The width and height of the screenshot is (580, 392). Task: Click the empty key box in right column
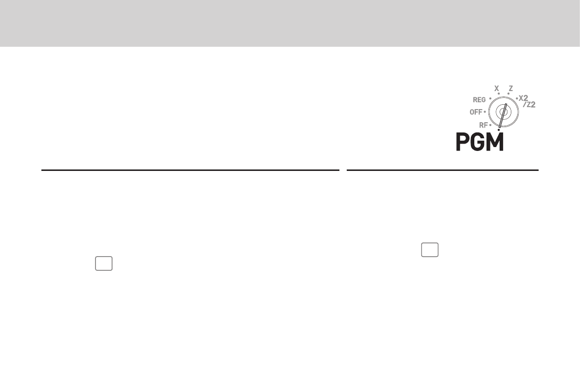click(x=430, y=250)
